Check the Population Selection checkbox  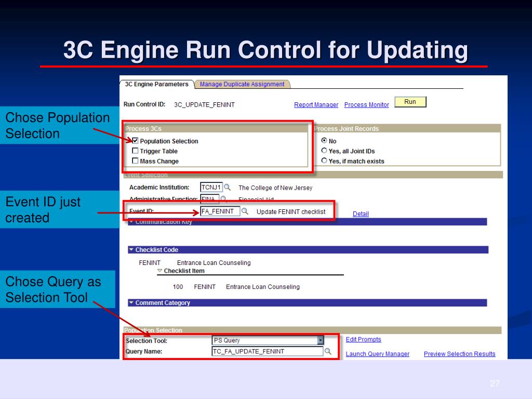pos(135,140)
